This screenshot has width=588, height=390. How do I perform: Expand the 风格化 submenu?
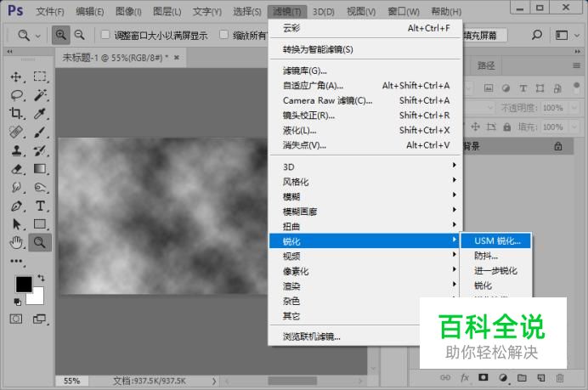point(365,182)
